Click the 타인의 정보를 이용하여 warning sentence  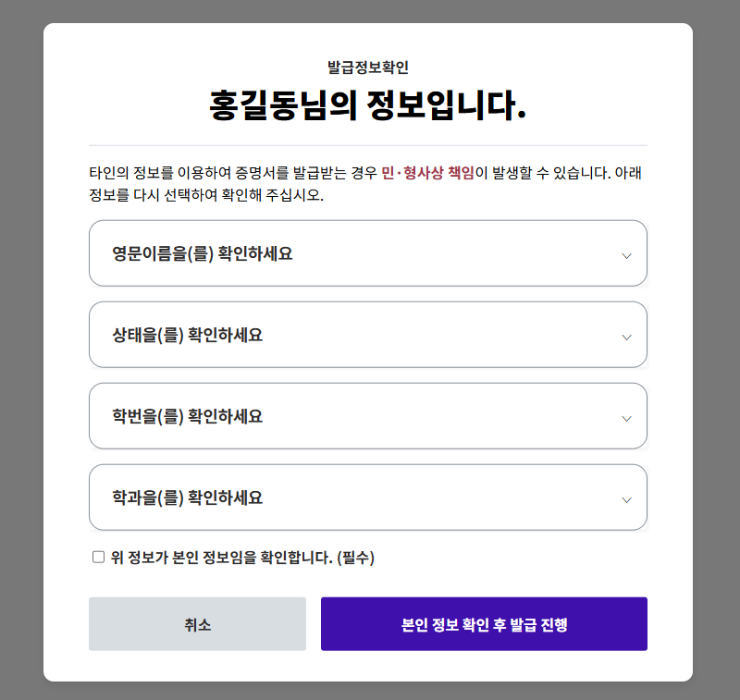point(231,173)
